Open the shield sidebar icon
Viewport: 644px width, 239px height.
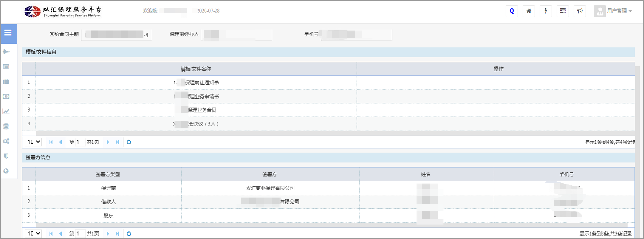coord(6,156)
